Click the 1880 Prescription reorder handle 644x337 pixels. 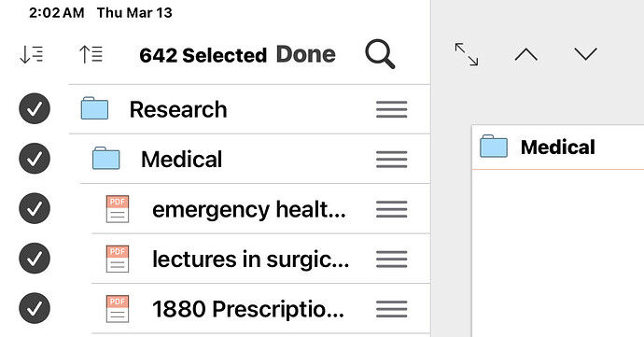click(x=391, y=309)
